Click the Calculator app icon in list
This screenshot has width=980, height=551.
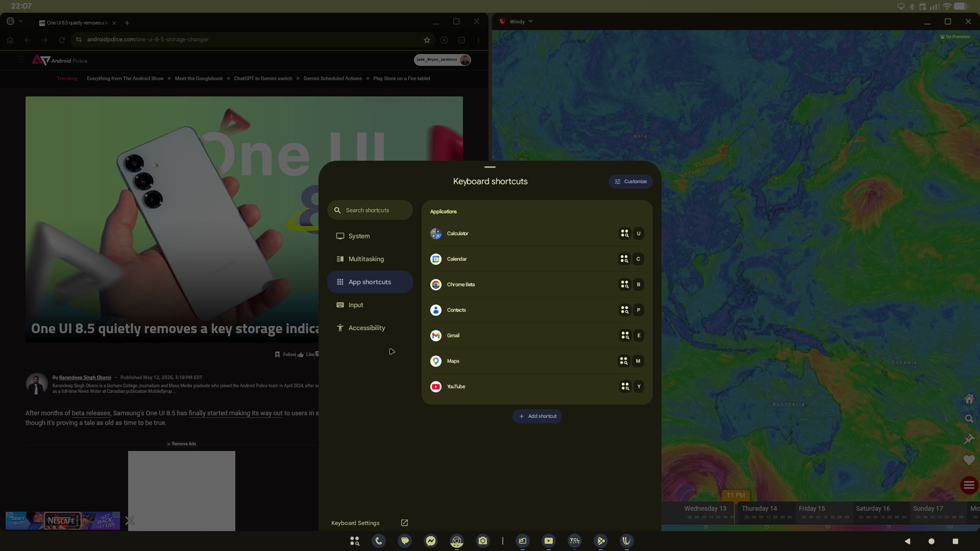(435, 234)
